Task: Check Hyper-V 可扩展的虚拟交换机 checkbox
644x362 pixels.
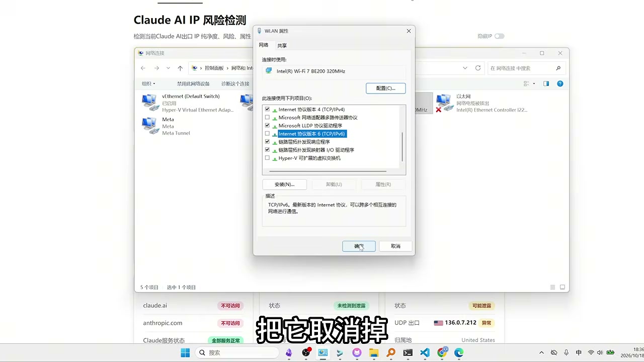Action: (267, 158)
